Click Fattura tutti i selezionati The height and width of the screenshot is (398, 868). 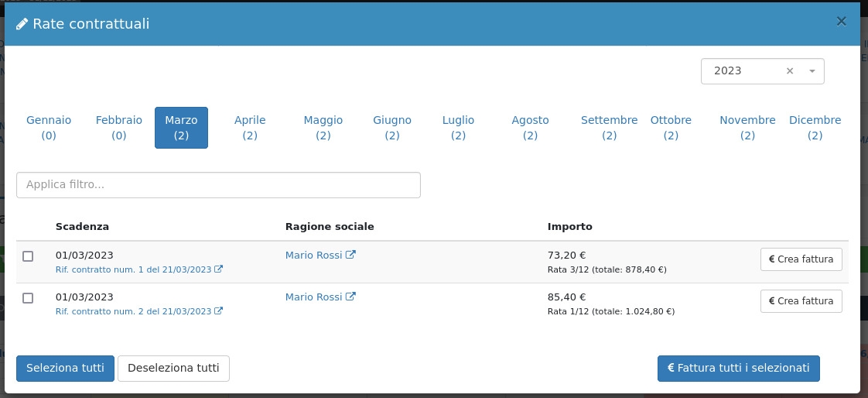[x=738, y=369]
